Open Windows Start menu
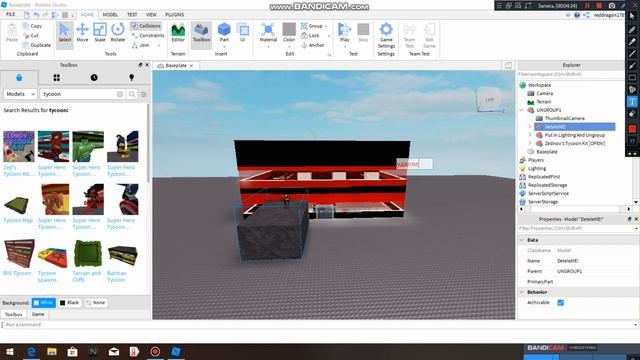Screen dimensions: 640x360 pyautogui.click(x=9, y=351)
